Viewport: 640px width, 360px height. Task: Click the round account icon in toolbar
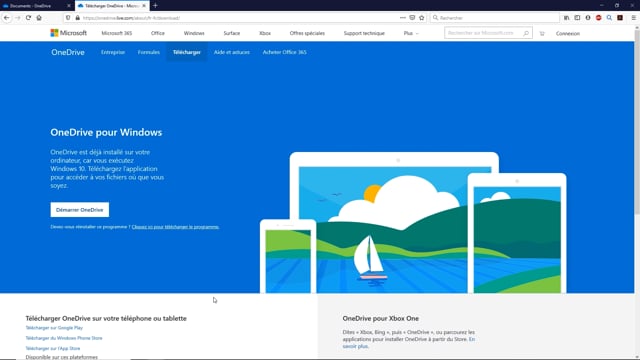point(588,18)
